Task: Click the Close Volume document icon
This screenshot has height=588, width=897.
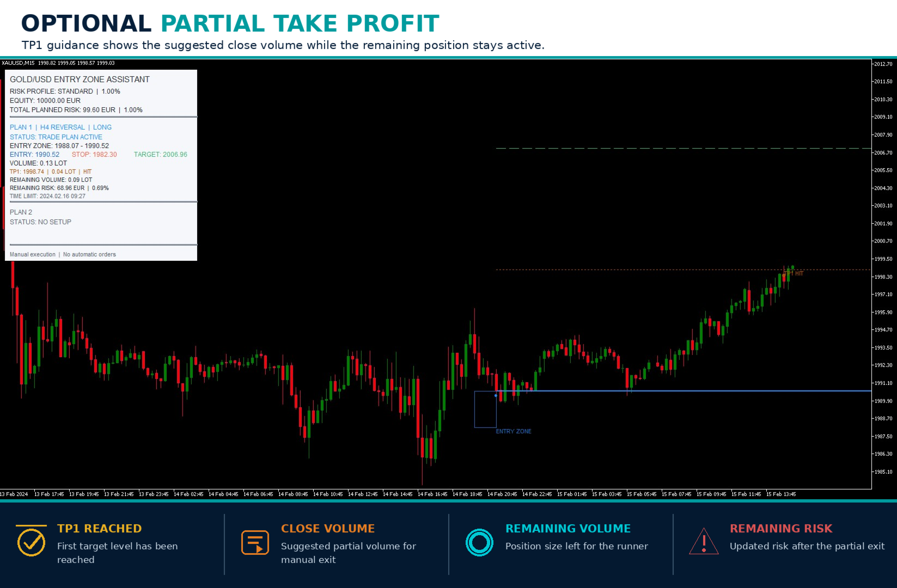Action: [x=255, y=542]
